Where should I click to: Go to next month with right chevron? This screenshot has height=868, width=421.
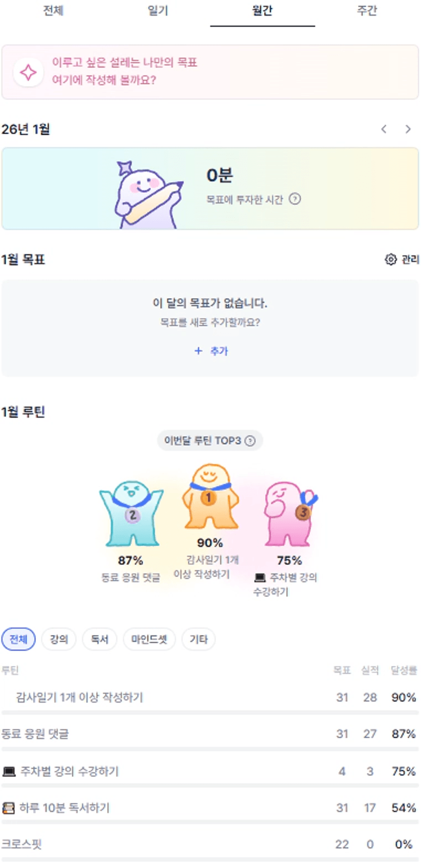[408, 129]
